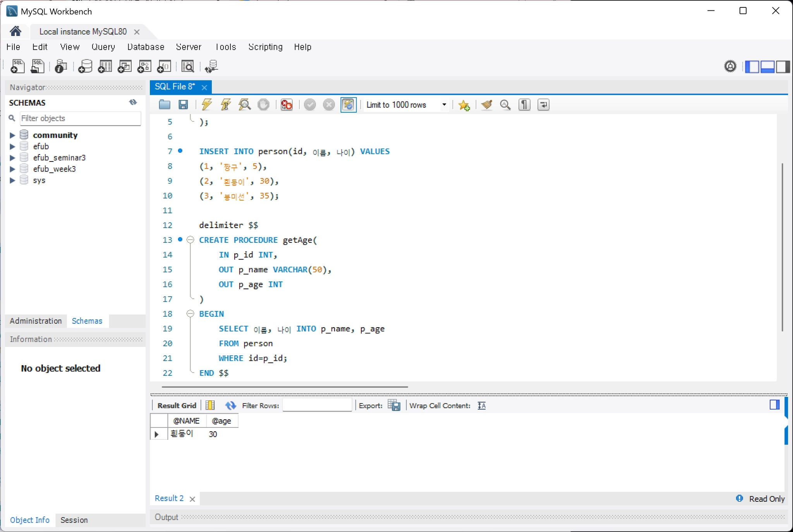Execute the SQL script with lightning bolt icon
The width and height of the screenshot is (793, 532).
coord(207,105)
